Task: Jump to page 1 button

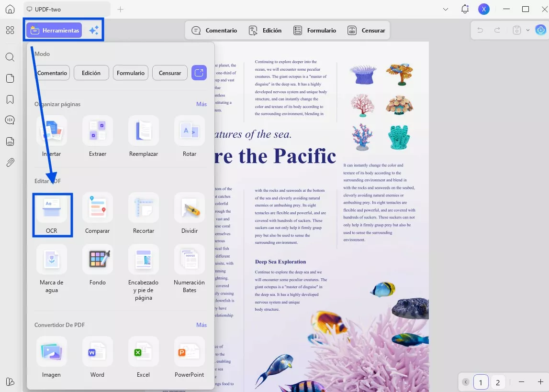Action: [481, 382]
